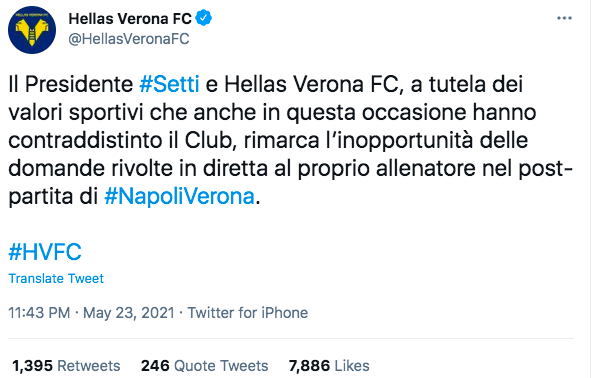Click the tweet text mentioning Presidente
591x378 pixels.
[x=291, y=140]
